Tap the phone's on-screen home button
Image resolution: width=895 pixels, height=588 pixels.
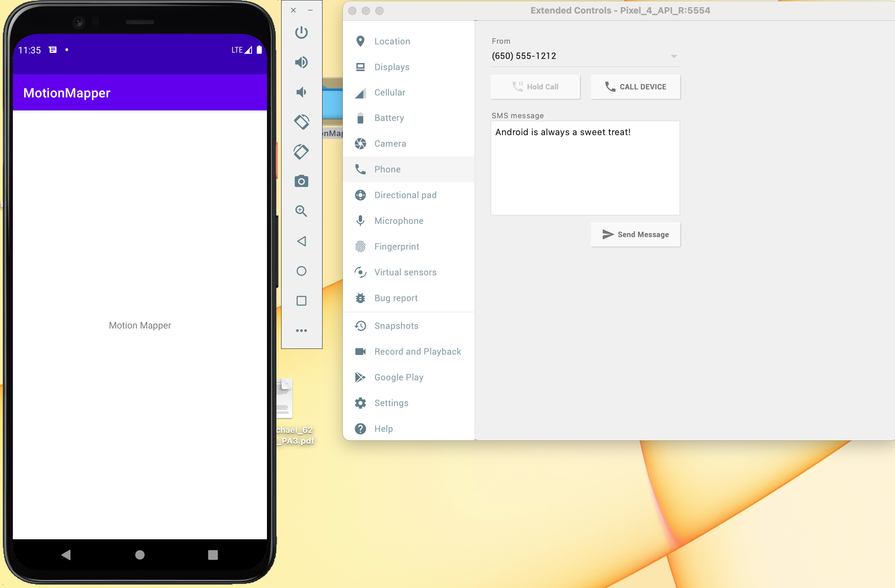[140, 555]
